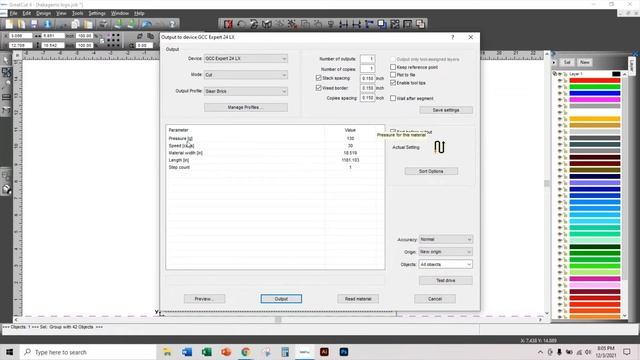This screenshot has height=360, width=640.
Task: Click the layer panel left arrow expander
Action: coord(554,62)
